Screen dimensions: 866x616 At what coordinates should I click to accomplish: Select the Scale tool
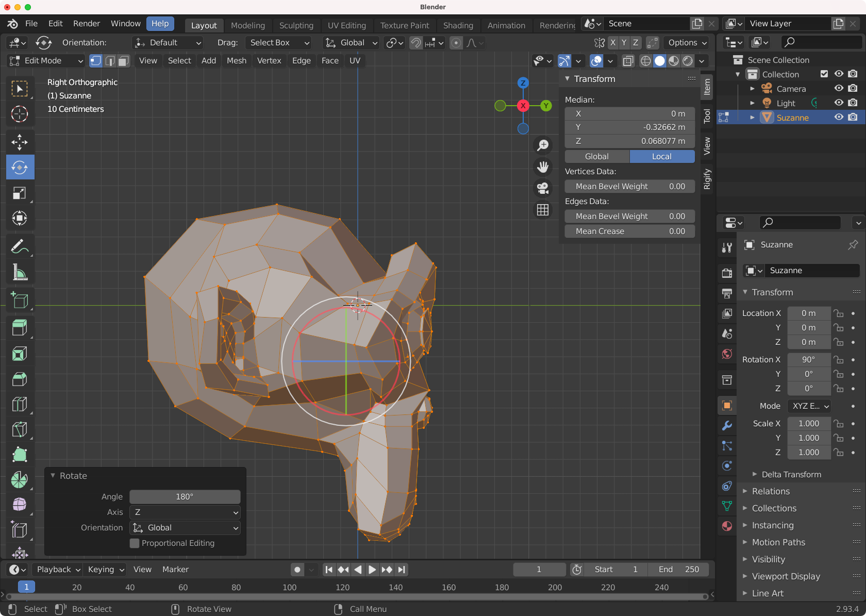point(20,193)
